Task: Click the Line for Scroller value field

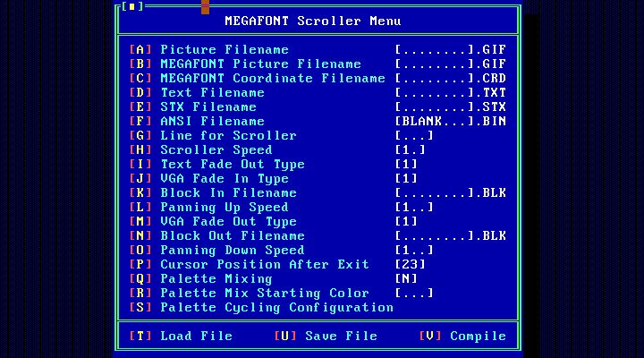Action: point(414,136)
